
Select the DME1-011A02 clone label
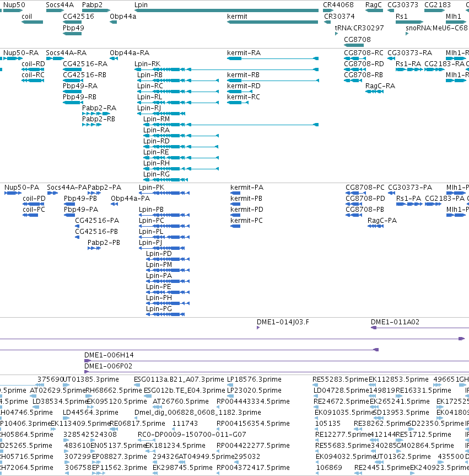[395, 322]
